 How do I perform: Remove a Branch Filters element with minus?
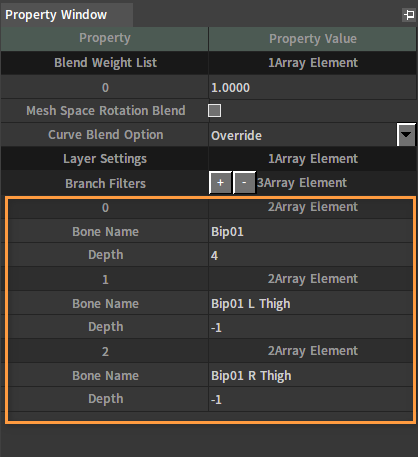244,183
